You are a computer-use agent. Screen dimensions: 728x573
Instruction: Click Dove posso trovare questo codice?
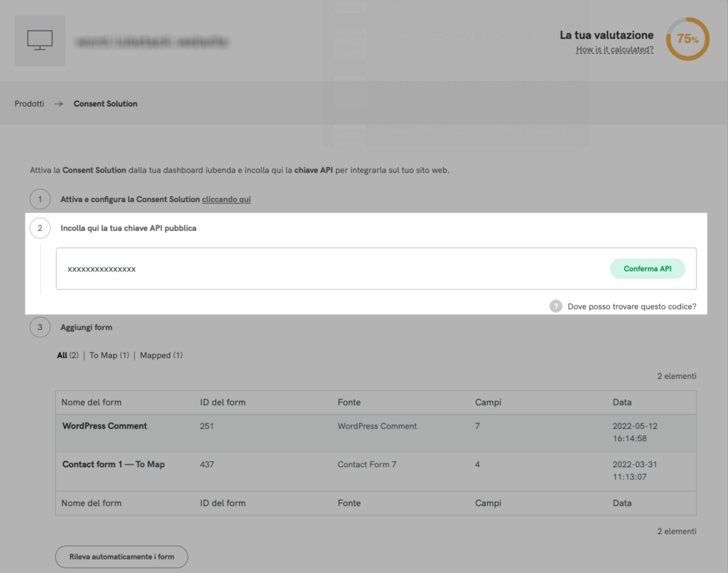pos(631,306)
